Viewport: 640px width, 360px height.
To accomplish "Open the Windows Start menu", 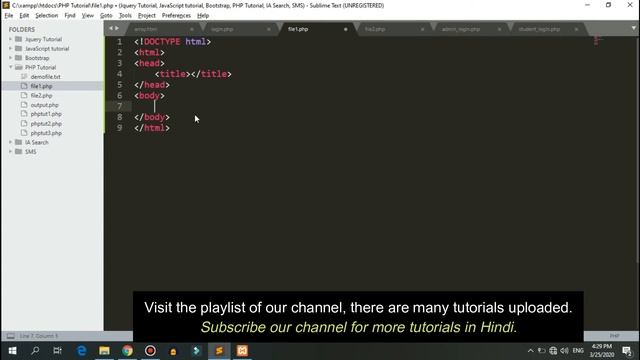I will pos(12,351).
